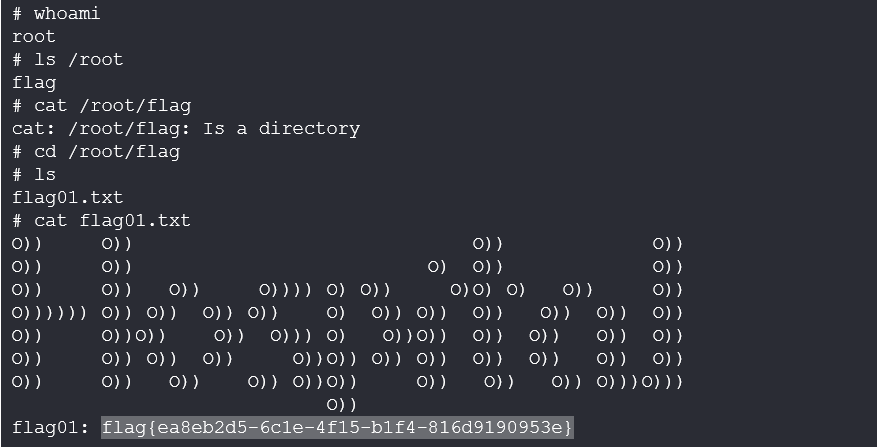
Task: Click '816d9190953e' segment of the flag
Action: point(495,428)
